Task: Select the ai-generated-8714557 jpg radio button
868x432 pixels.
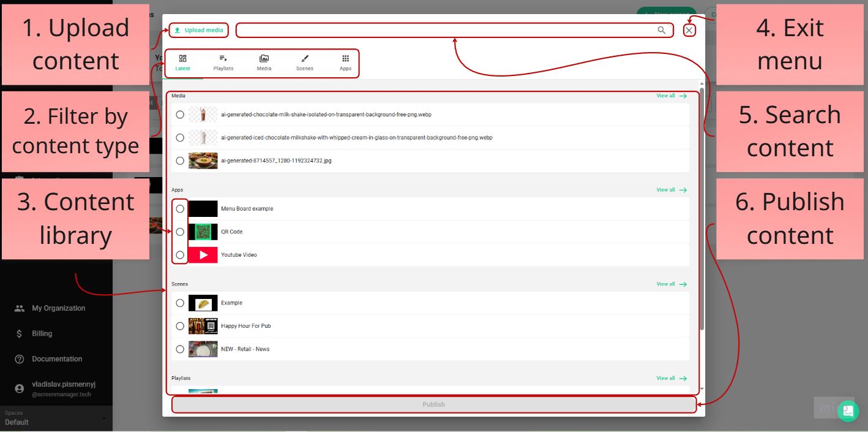Action: click(x=180, y=161)
